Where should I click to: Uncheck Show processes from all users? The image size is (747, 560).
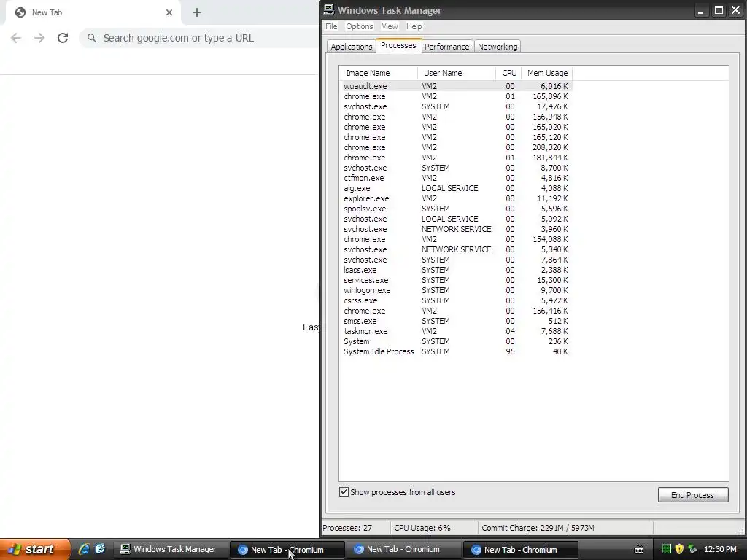point(344,492)
